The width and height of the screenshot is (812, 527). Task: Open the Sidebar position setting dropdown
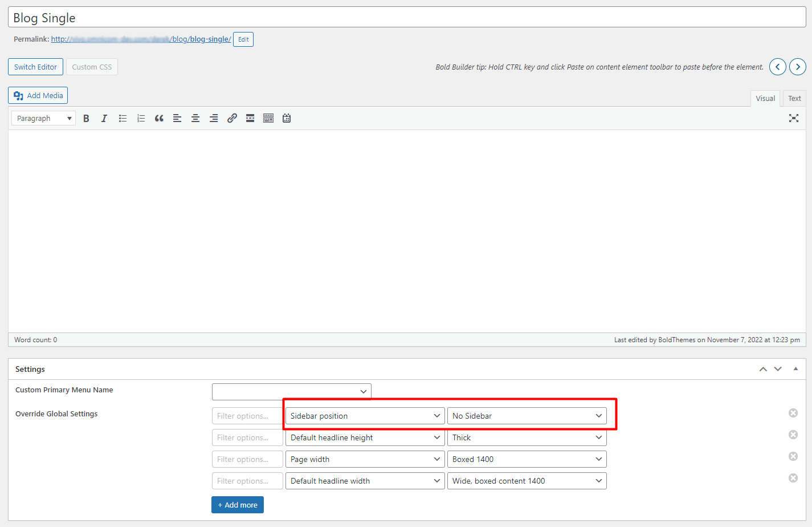coord(365,416)
